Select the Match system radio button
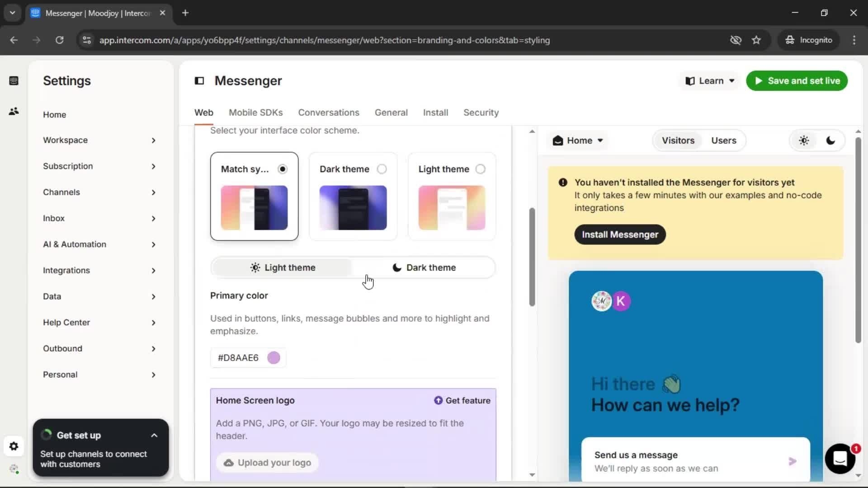The height and width of the screenshot is (488, 868). [x=283, y=169]
